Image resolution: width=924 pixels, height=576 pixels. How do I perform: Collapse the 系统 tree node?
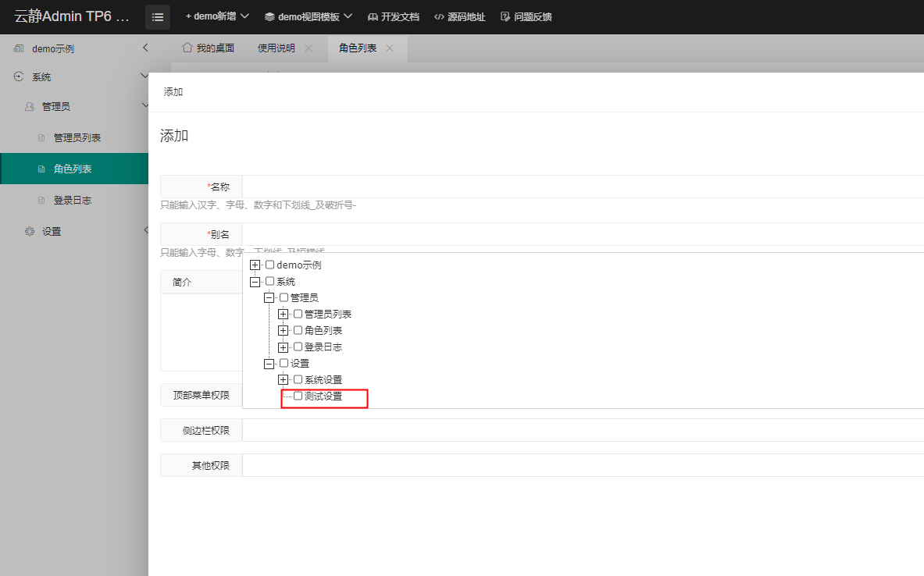coord(255,282)
